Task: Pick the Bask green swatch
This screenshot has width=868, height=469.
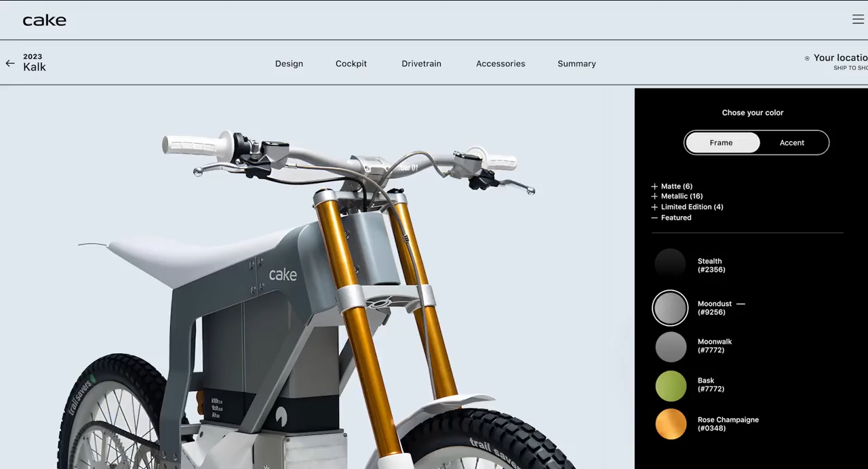Action: point(671,385)
